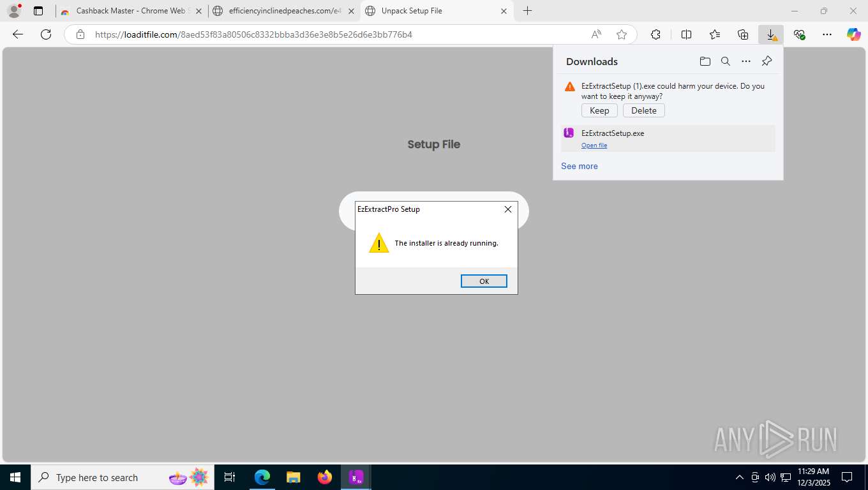Open File Explorer from taskbar
868x490 pixels.
point(294,477)
